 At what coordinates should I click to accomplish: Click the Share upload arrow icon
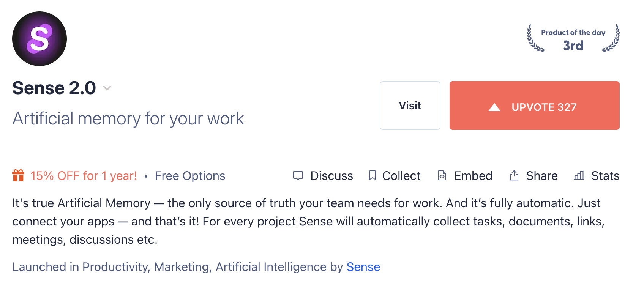tap(514, 175)
